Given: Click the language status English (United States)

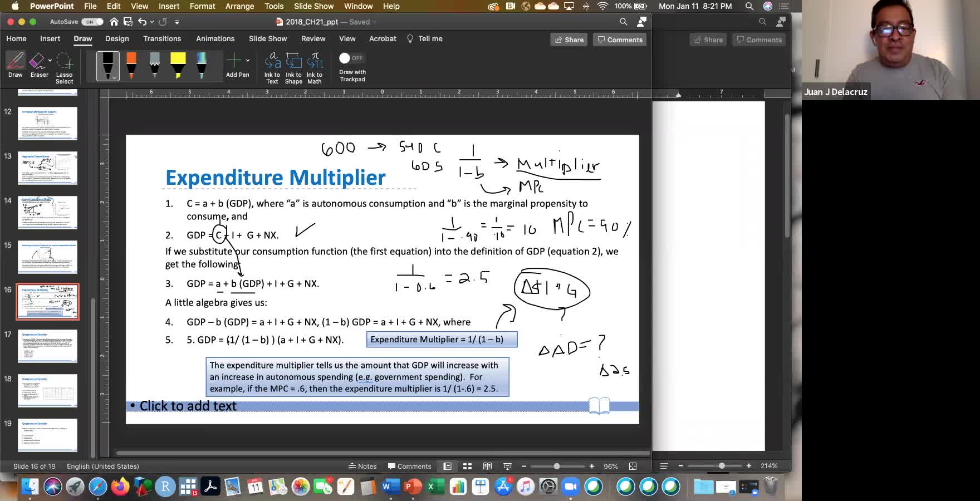Looking at the screenshot, I should point(103,466).
